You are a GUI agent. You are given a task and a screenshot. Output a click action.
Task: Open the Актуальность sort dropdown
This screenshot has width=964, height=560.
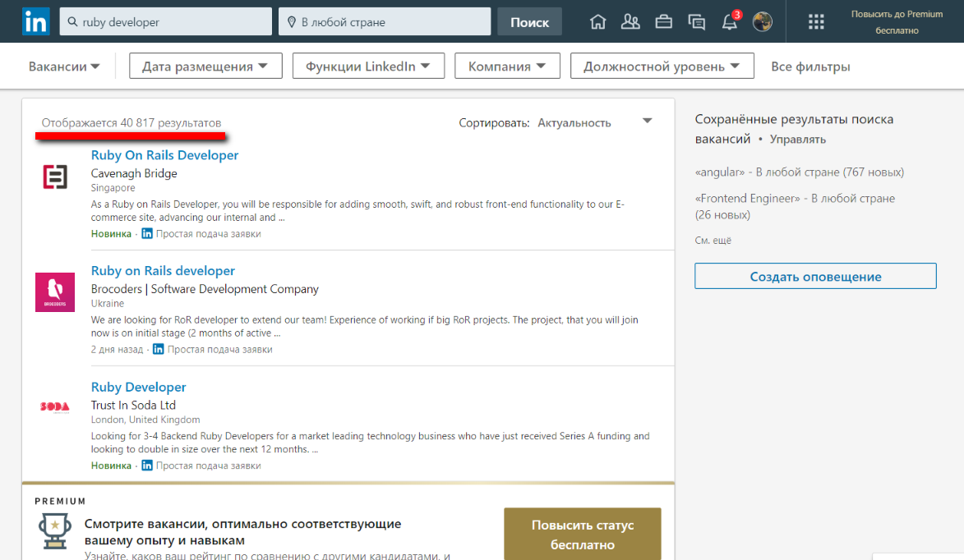point(594,123)
